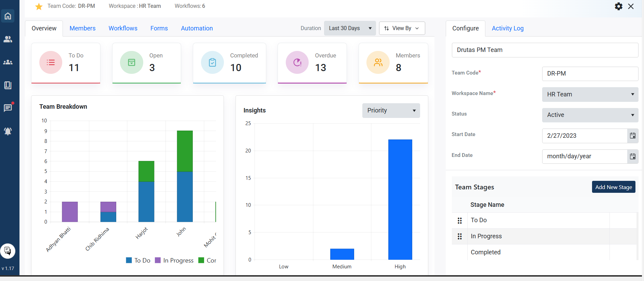
Task: Open the notifications bell icon
Action: [x=8, y=131]
